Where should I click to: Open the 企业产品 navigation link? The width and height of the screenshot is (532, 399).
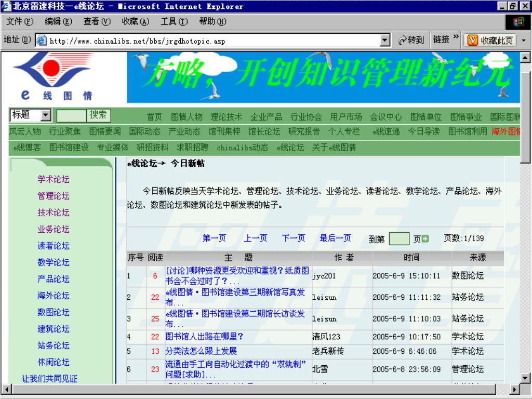point(267,117)
